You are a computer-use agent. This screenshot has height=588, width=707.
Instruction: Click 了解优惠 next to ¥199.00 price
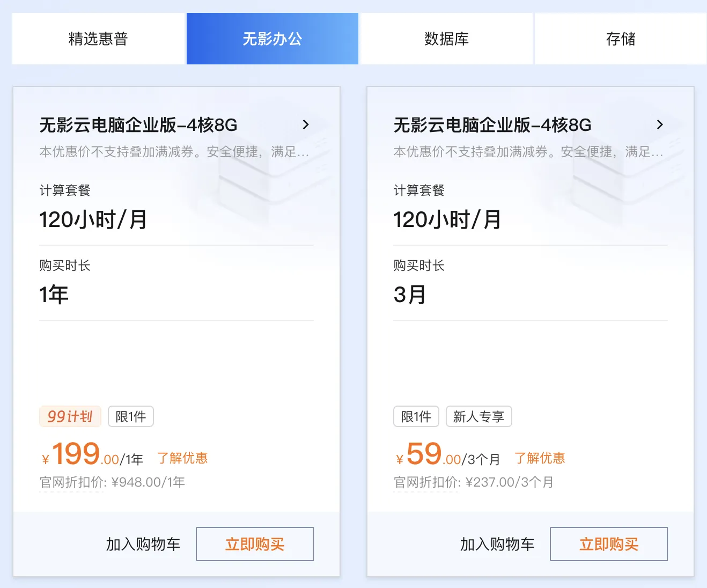[182, 458]
